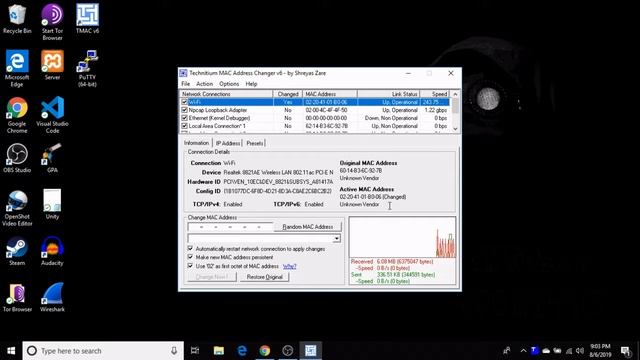Screen dimensions: 640x360
Task: Open Edge from the taskbar
Action: (x=242, y=351)
